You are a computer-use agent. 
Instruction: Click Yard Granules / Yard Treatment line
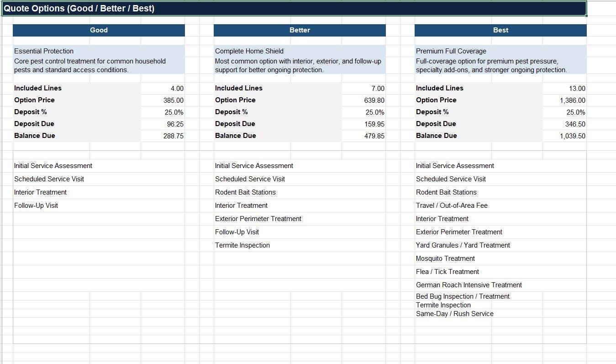pos(500,245)
